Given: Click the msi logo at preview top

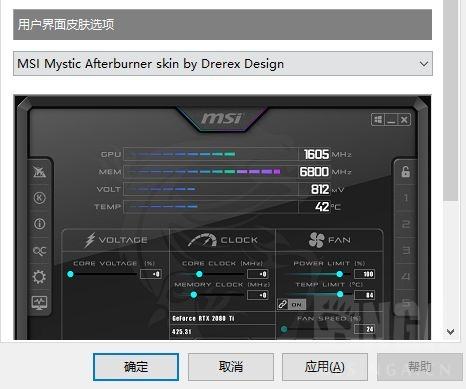Looking at the screenshot, I should 221,118.
